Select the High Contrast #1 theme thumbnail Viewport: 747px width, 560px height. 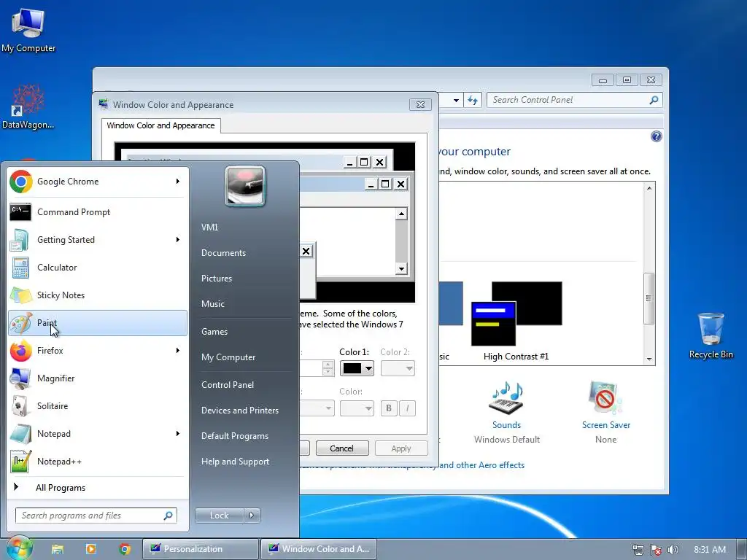(516, 314)
